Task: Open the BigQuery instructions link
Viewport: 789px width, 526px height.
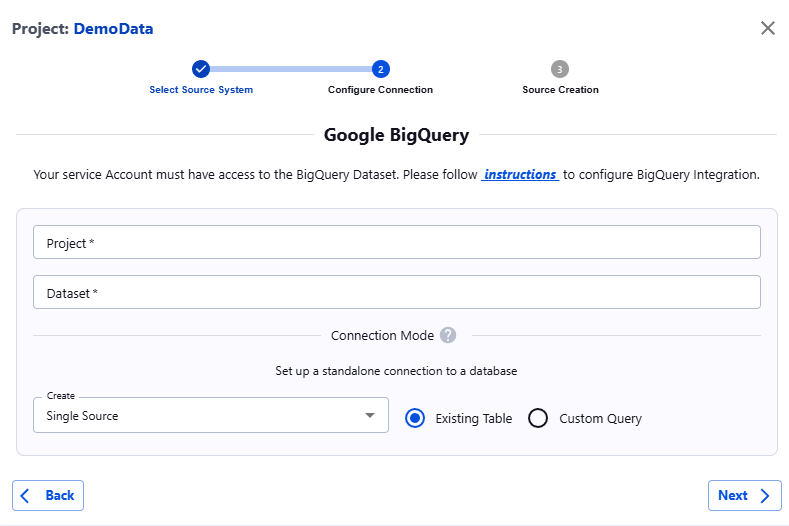Action: tap(520, 174)
